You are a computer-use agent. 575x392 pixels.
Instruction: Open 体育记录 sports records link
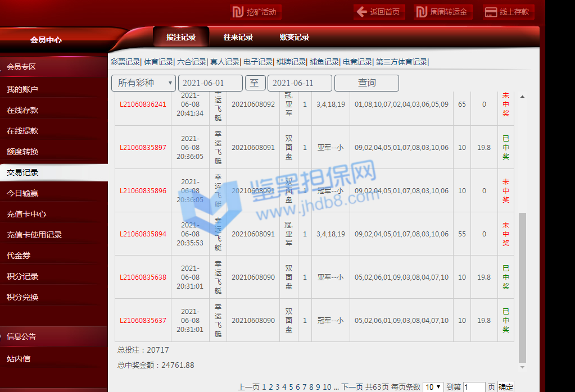pyautogui.click(x=159, y=62)
